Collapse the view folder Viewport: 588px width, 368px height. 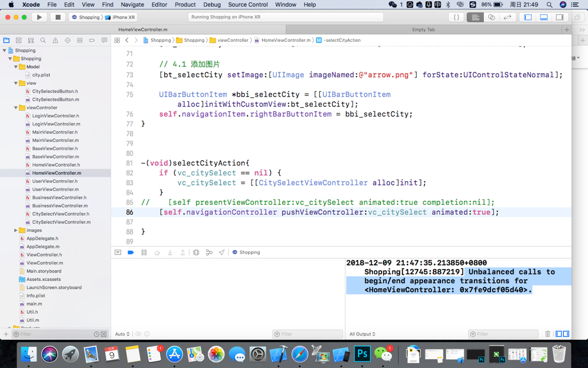(16, 83)
